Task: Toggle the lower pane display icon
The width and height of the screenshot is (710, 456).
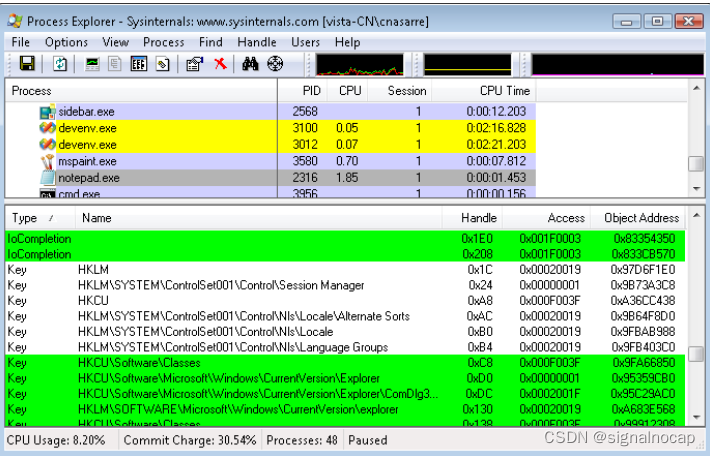Action: tap(139, 64)
